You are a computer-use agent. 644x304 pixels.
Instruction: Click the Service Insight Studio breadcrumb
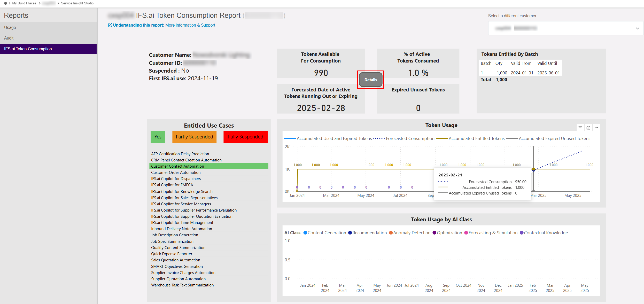click(77, 3)
